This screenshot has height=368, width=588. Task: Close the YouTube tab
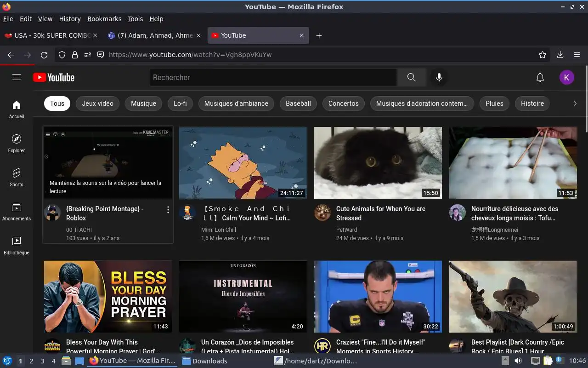click(x=302, y=35)
